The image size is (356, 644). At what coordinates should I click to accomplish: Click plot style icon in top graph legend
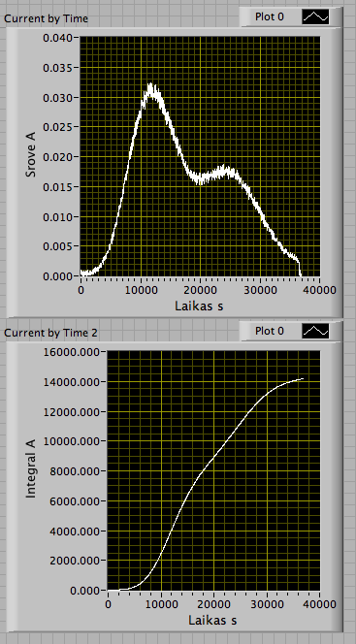coord(315,16)
